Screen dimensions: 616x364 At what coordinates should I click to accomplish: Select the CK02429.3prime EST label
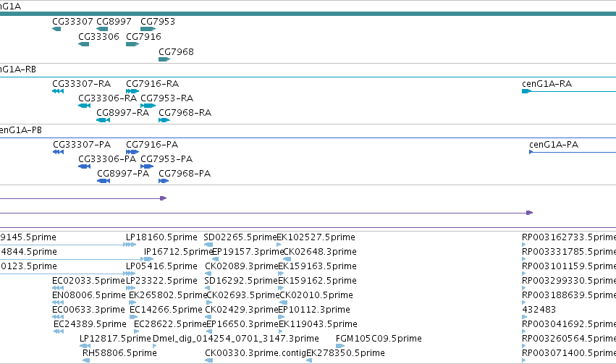click(x=242, y=310)
